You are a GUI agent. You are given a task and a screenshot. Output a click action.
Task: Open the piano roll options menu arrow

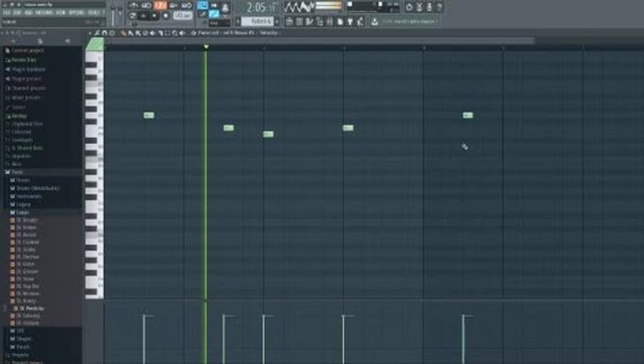point(90,33)
